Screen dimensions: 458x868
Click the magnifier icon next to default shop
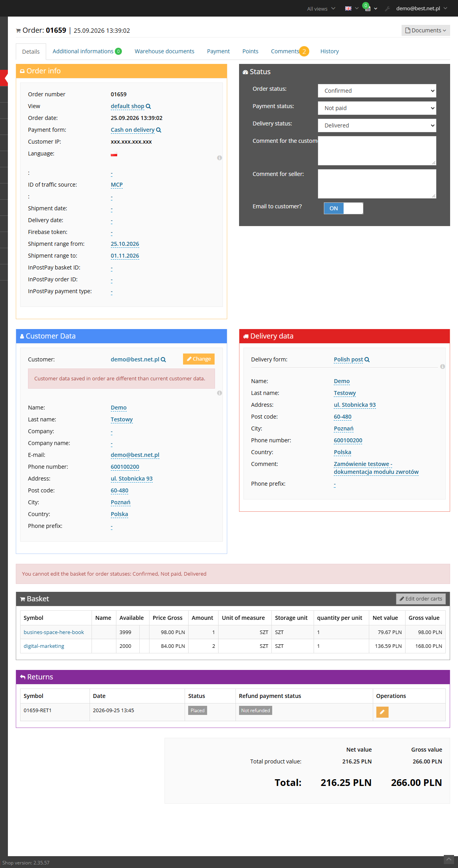[x=148, y=107]
